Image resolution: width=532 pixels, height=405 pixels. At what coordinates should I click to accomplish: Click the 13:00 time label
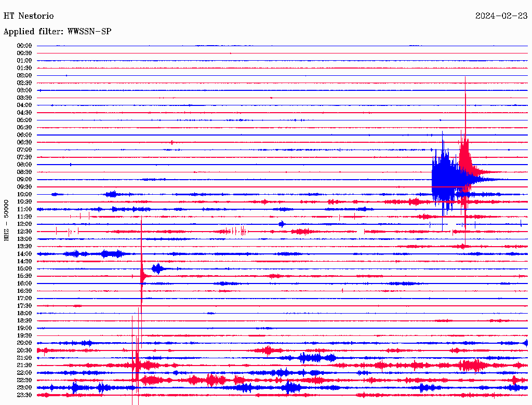(24, 239)
